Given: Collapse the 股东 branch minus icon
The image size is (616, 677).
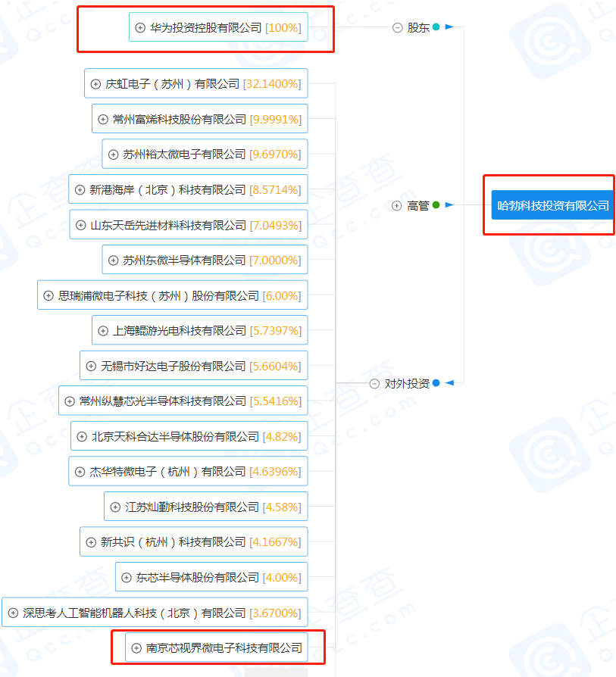Looking at the screenshot, I should coord(398,27).
